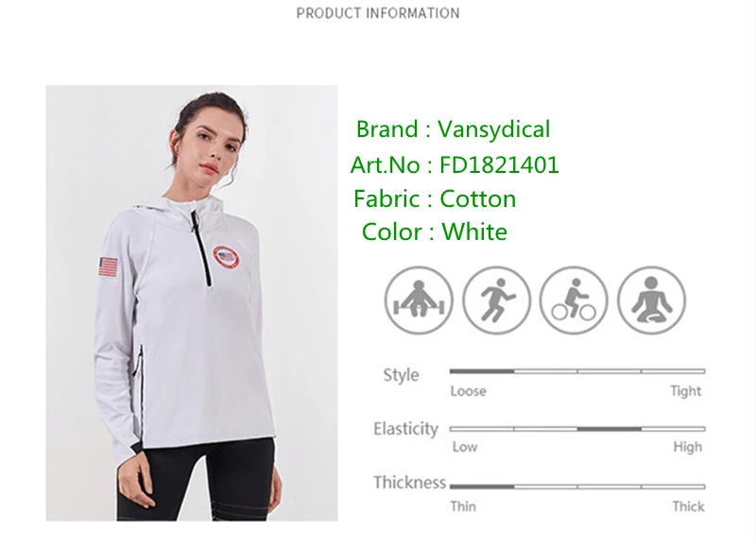This screenshot has width=756, height=548.
Task: Click the filled Elasticity slider segment
Action: pyautogui.click(x=610, y=428)
